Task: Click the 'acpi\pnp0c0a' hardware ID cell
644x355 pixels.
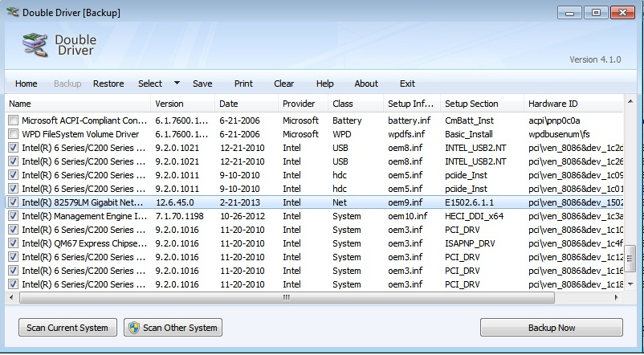Action: click(x=554, y=120)
